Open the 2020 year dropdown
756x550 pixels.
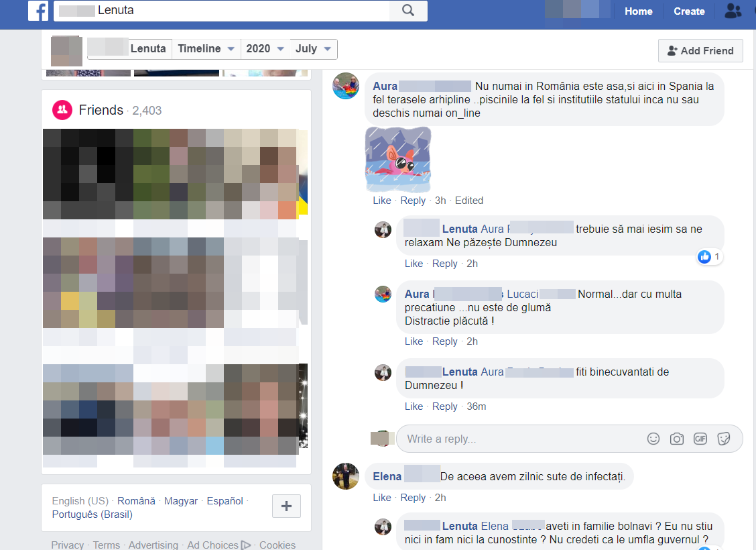265,49
